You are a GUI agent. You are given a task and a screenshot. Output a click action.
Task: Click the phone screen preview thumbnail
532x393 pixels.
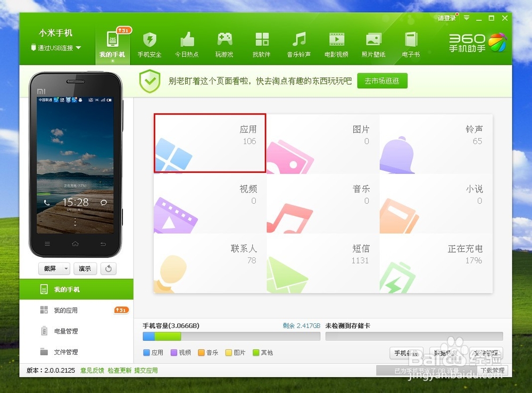[76, 165]
